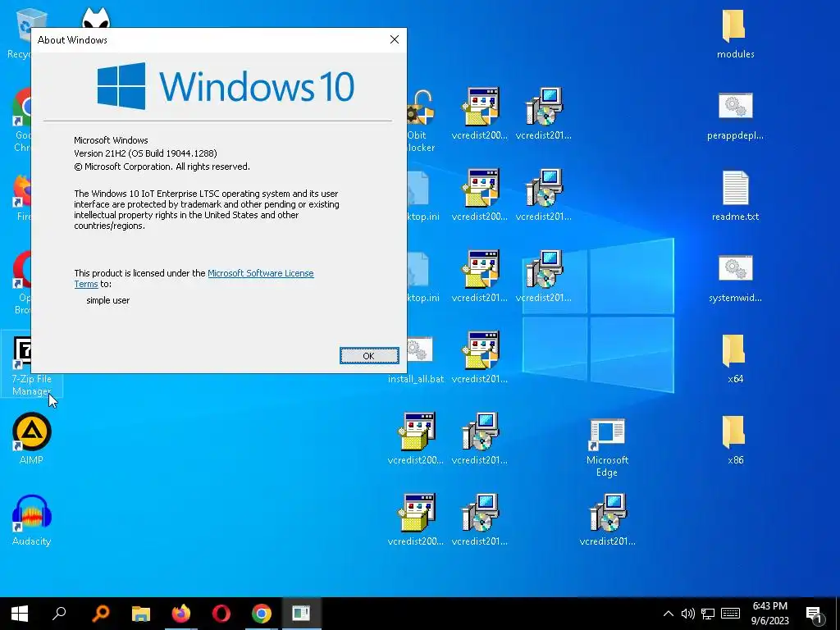Image resolution: width=840 pixels, height=630 pixels.
Task: Open the network status tray icon
Action: coord(708,614)
